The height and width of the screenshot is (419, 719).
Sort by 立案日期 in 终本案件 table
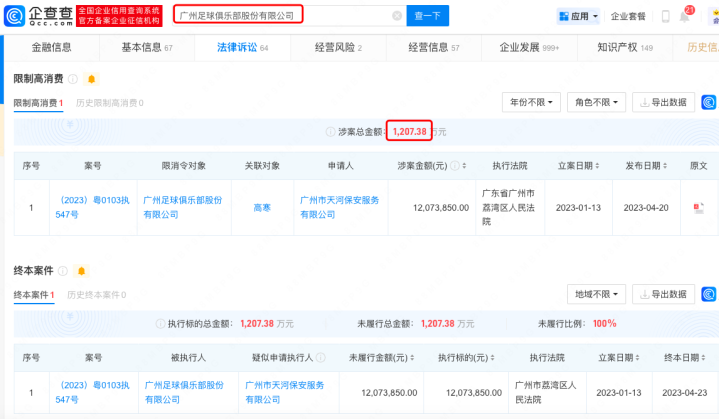(x=637, y=358)
